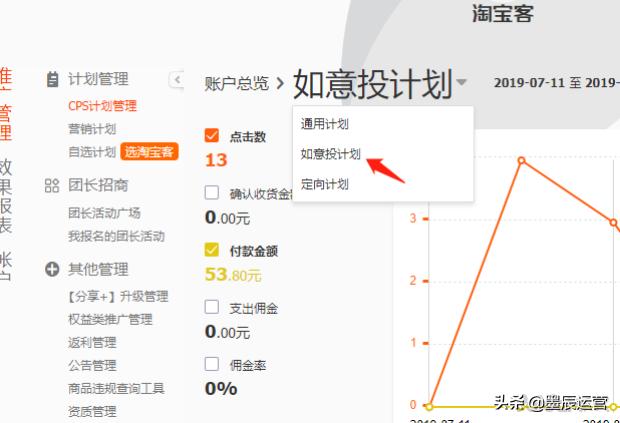Click the 账户总览 breadcrumb

pos(236,83)
